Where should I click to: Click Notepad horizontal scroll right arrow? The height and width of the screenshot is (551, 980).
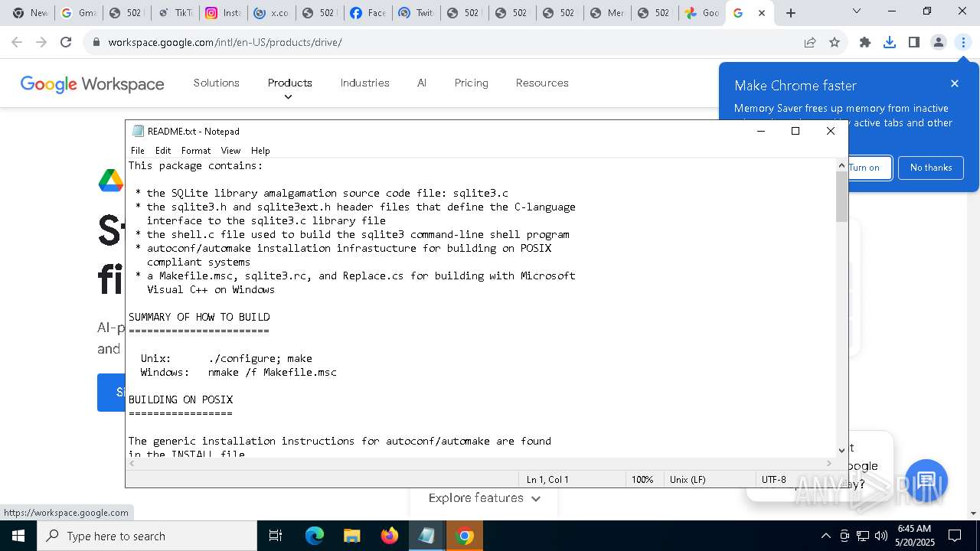pos(829,464)
